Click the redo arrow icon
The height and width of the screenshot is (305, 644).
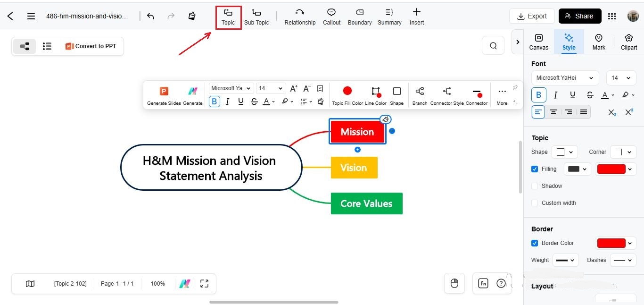pyautogui.click(x=171, y=16)
